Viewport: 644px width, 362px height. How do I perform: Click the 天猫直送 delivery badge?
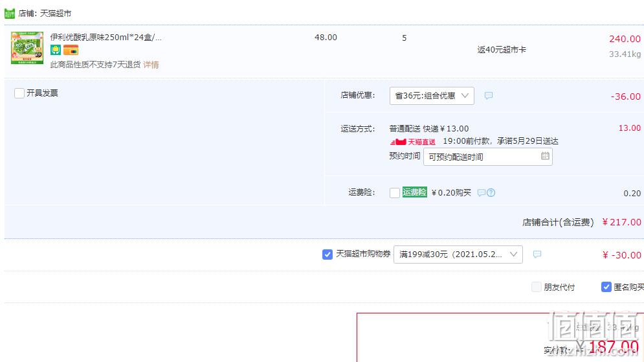413,142
